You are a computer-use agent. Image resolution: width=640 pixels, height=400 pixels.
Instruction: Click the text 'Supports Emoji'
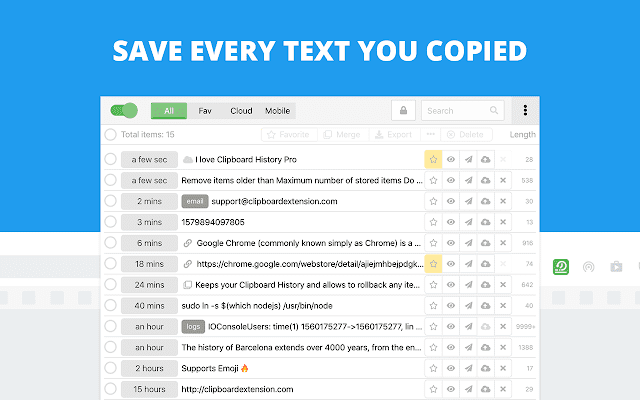click(x=210, y=368)
